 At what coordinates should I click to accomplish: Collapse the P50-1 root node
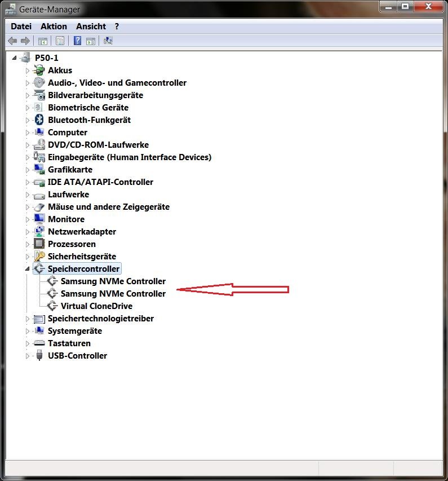pyautogui.click(x=14, y=58)
